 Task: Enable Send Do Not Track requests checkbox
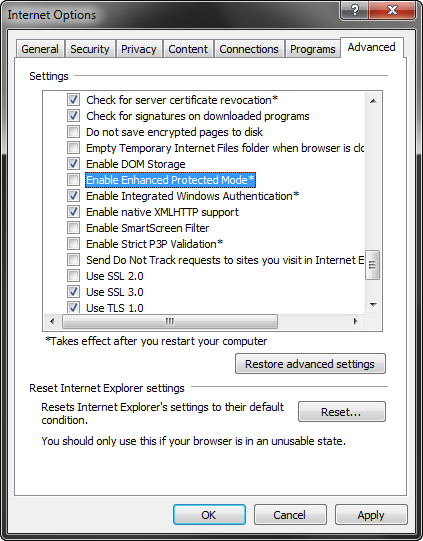[73, 260]
